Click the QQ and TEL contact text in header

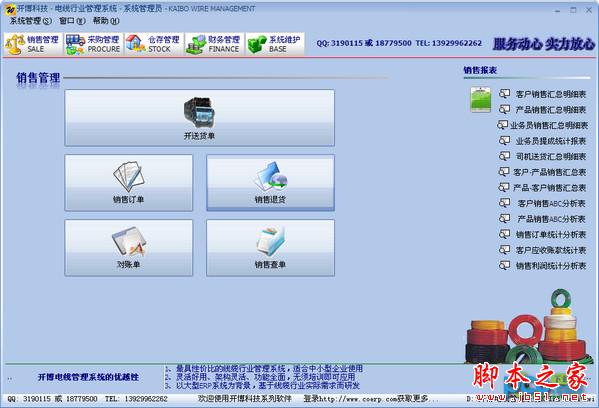(x=399, y=43)
